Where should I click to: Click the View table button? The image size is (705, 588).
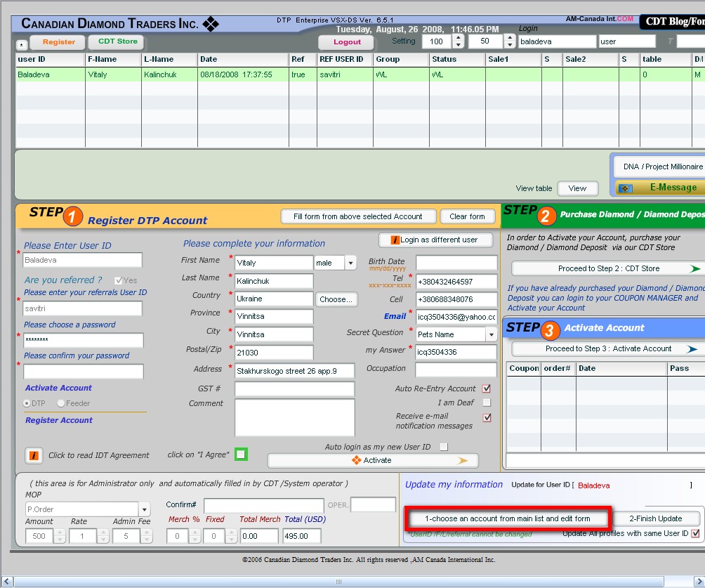coord(577,188)
